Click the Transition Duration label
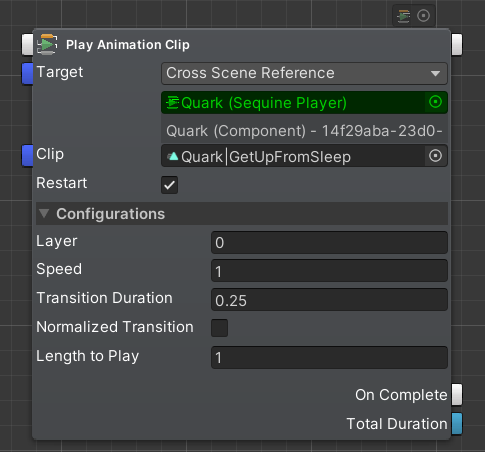Image resolution: width=485 pixels, height=452 pixels. 104,298
